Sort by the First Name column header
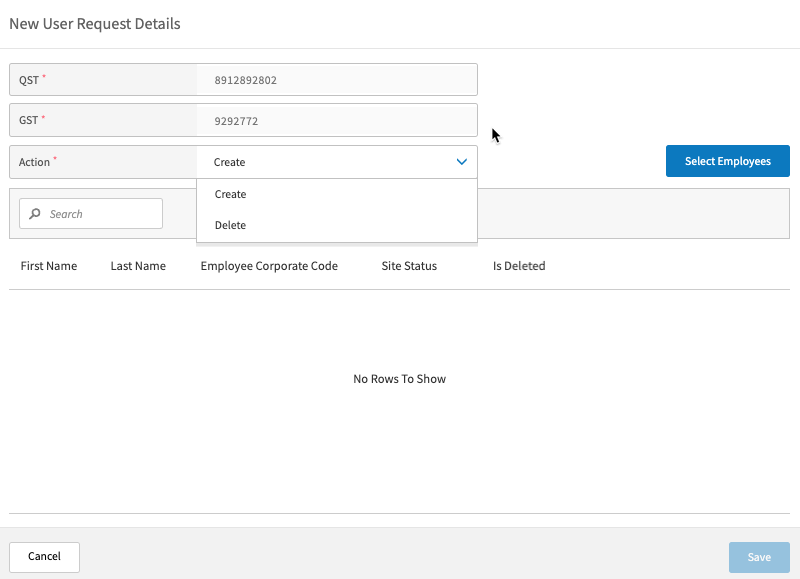The image size is (800, 579). (x=49, y=266)
